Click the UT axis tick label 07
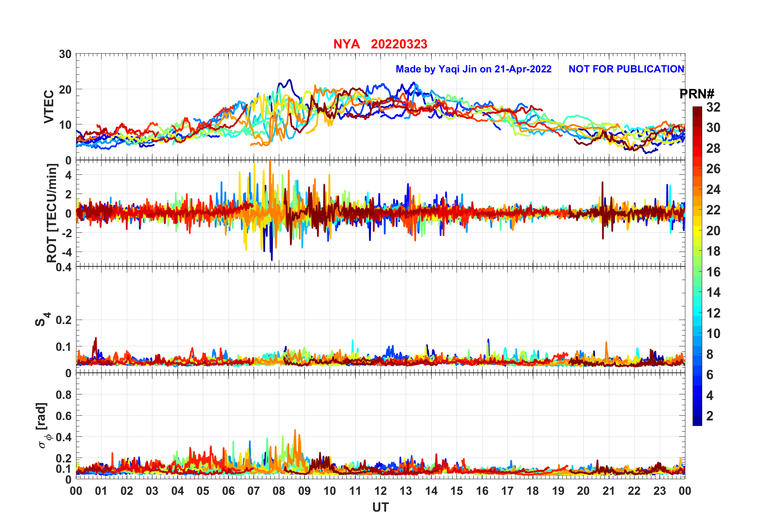 pyautogui.click(x=254, y=491)
